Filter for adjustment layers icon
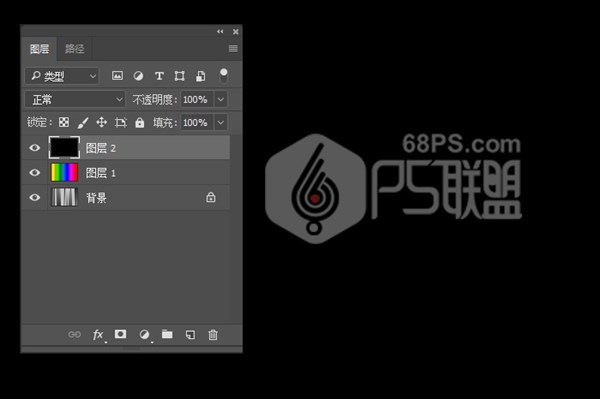The image size is (600, 399). 138,76
